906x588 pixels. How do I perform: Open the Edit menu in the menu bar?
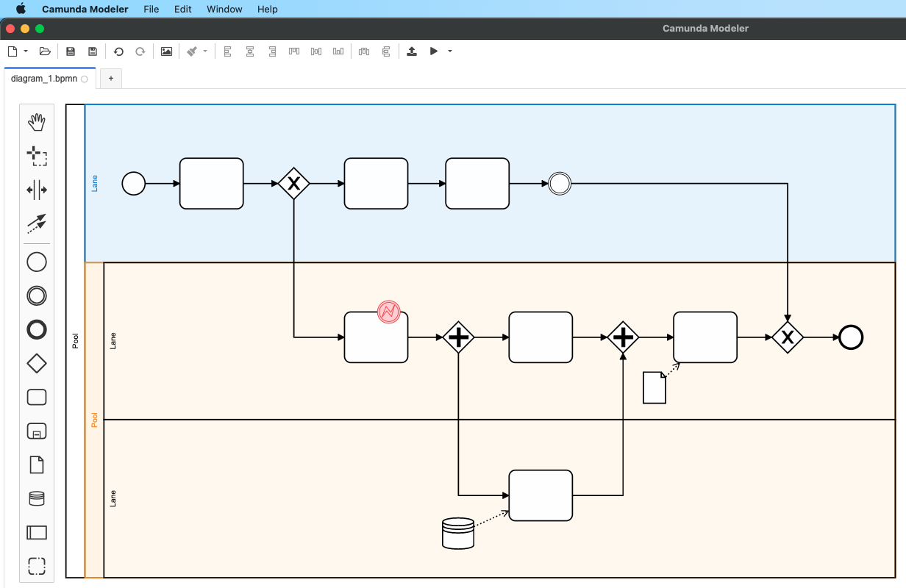[182, 9]
